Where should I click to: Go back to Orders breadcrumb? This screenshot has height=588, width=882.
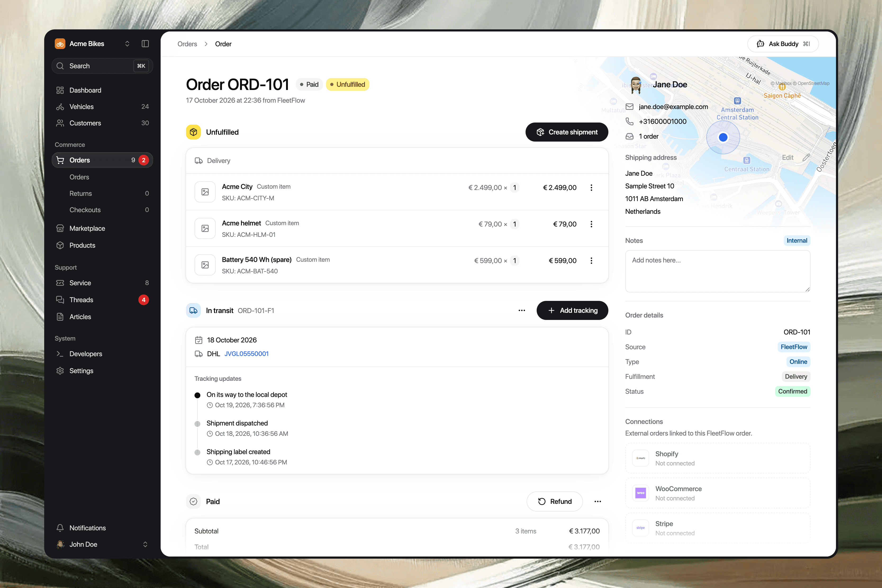[x=187, y=44]
